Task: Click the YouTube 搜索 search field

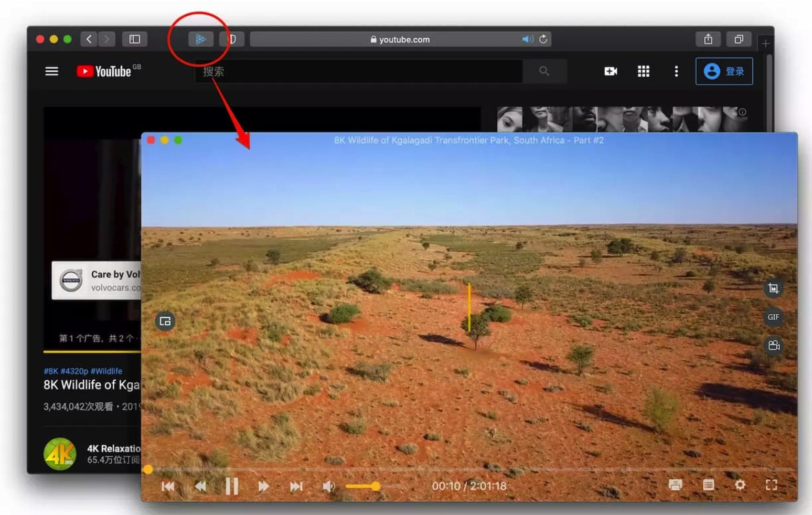Action: (359, 71)
